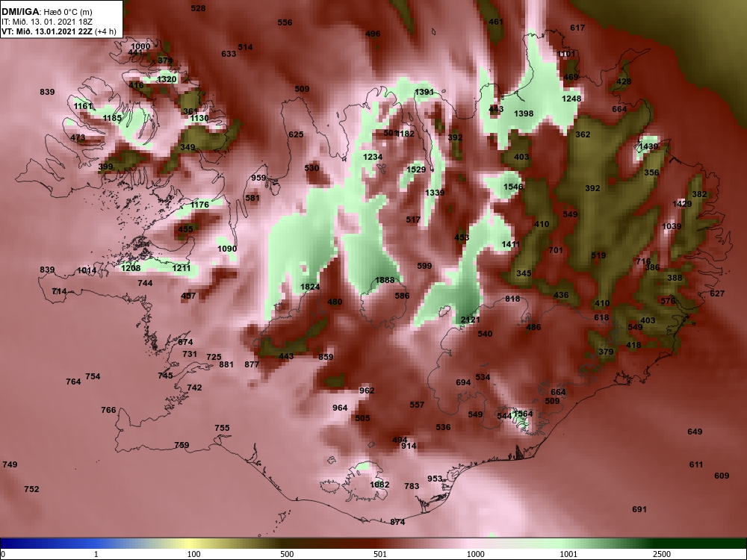Screen dimensions: 747x560
Task: Click the map value 701
Action: point(556,250)
